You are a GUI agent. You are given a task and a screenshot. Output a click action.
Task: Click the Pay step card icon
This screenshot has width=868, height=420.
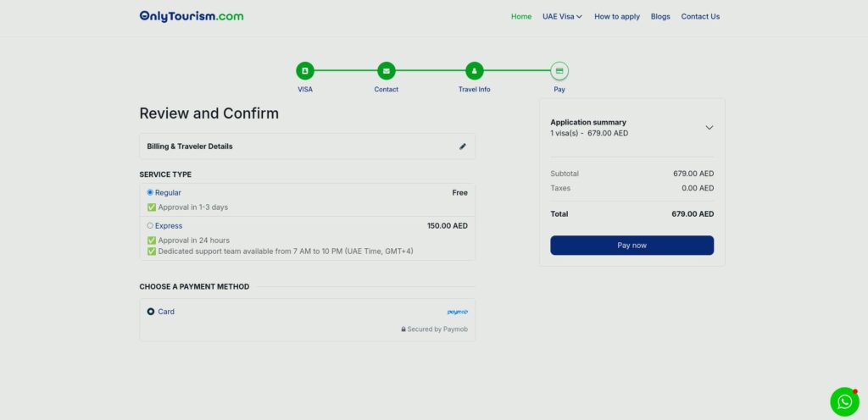coord(559,71)
